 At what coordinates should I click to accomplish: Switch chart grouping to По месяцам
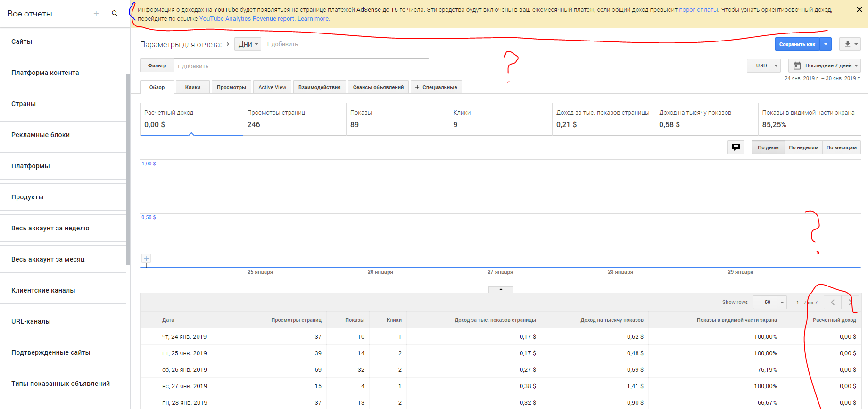click(x=841, y=147)
